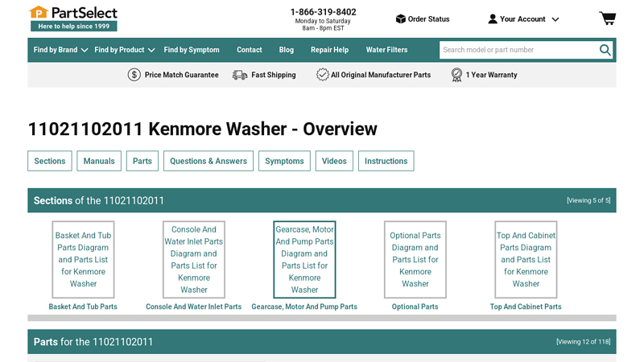Click the Order Status box icon

point(400,19)
